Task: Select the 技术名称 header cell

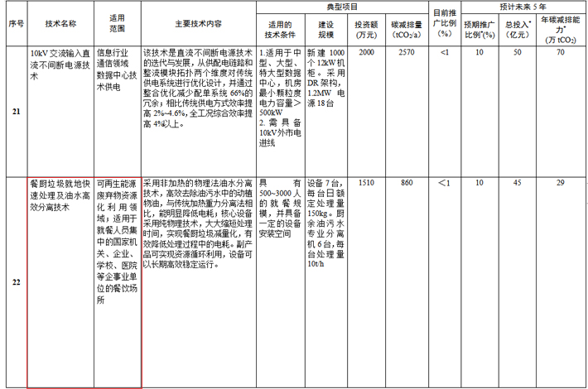Action: click(60, 22)
